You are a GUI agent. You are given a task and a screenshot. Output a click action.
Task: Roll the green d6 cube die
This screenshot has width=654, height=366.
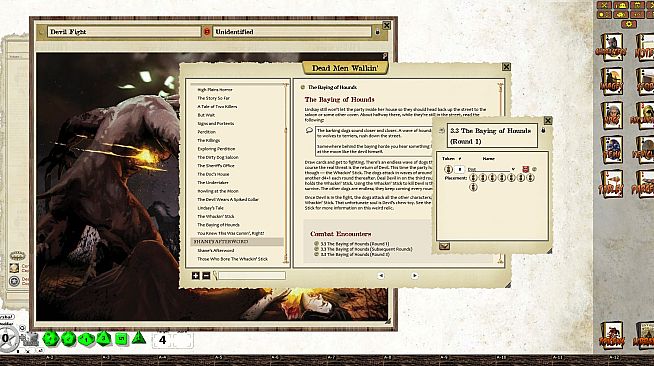pyautogui.click(x=121, y=339)
